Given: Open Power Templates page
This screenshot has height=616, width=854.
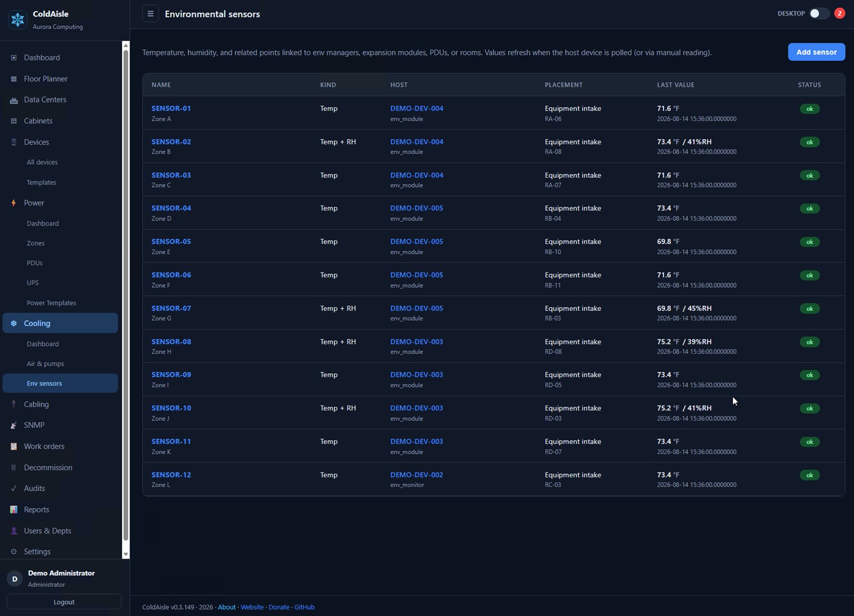Looking at the screenshot, I should coord(51,303).
